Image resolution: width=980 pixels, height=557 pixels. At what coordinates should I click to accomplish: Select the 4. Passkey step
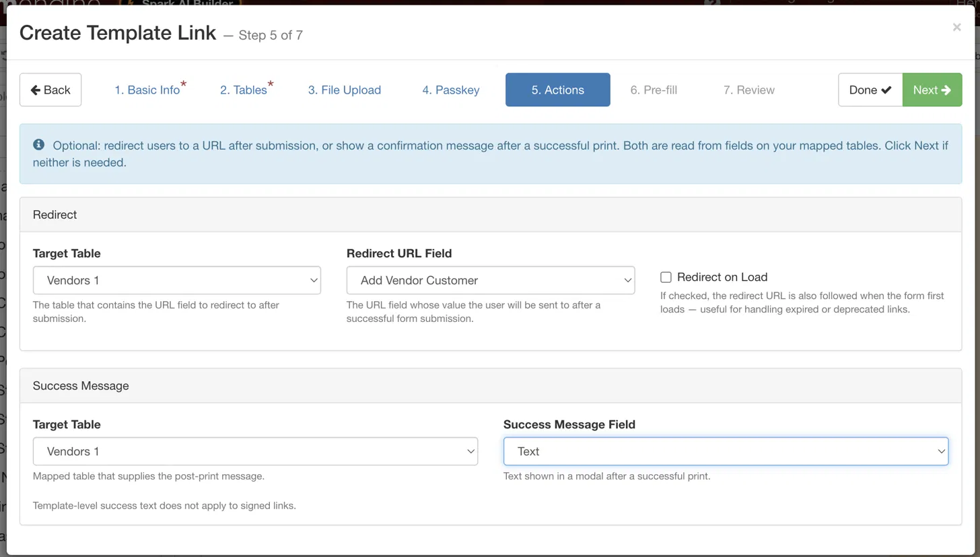click(451, 90)
